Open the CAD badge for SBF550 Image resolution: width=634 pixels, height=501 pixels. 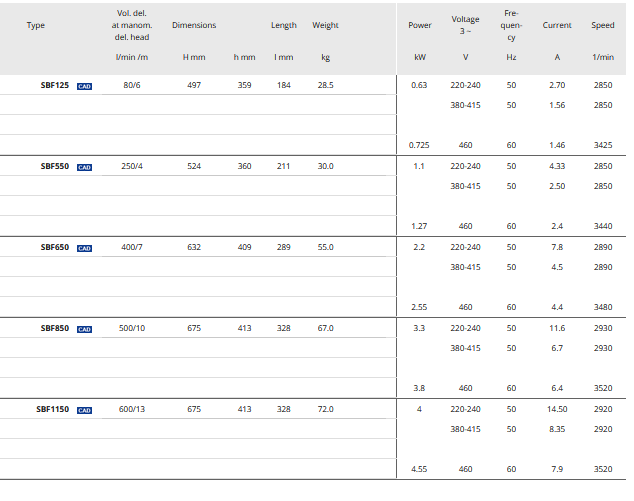point(85,167)
